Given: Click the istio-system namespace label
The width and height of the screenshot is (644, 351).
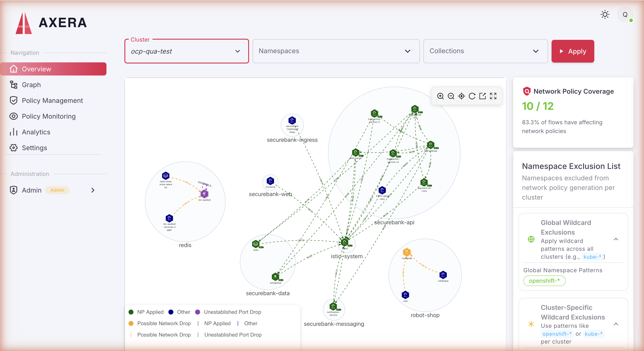Looking at the screenshot, I should (347, 256).
